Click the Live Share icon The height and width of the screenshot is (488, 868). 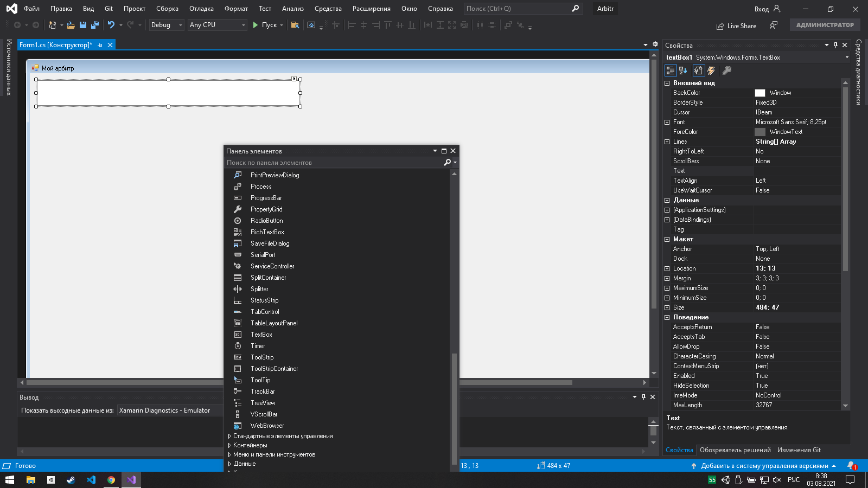click(x=736, y=26)
